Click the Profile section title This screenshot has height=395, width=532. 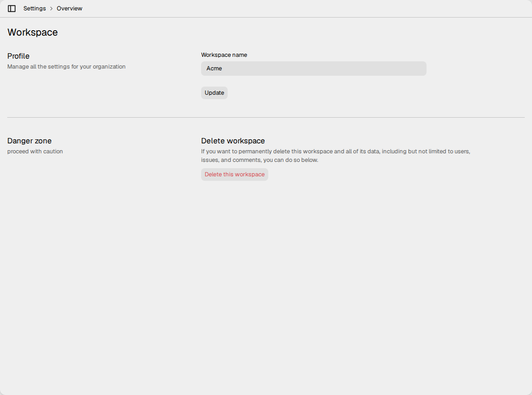tap(18, 56)
